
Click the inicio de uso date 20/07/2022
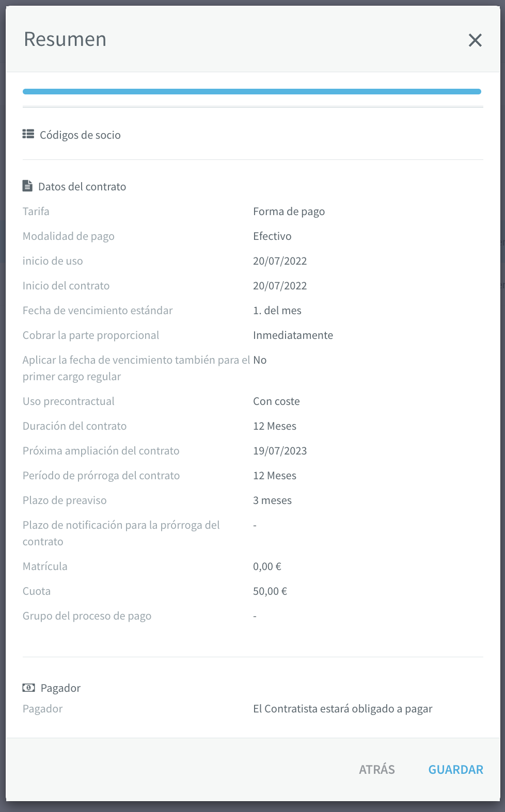pyautogui.click(x=280, y=261)
